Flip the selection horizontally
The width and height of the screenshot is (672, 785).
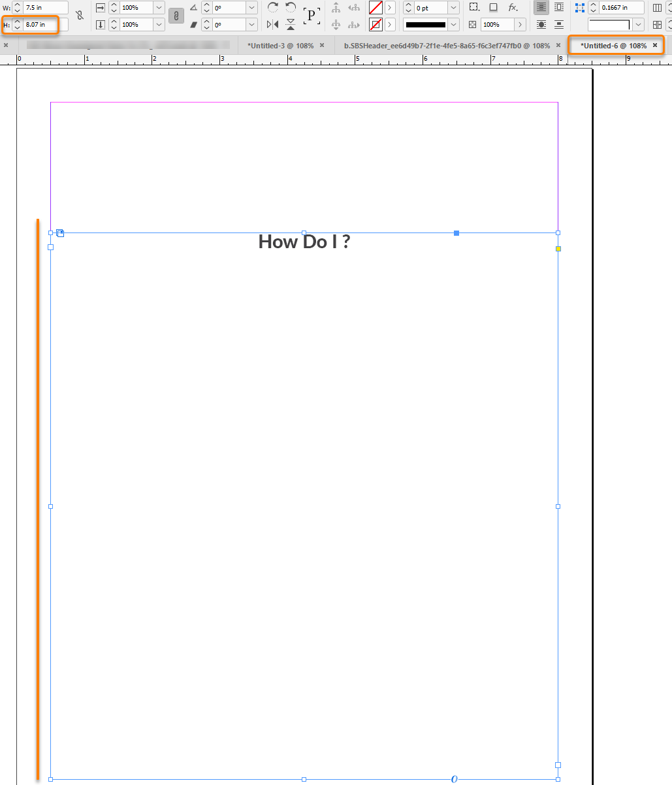pyautogui.click(x=273, y=23)
